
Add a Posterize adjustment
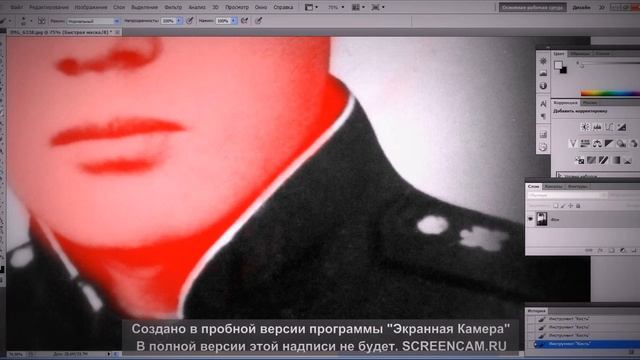point(591,160)
